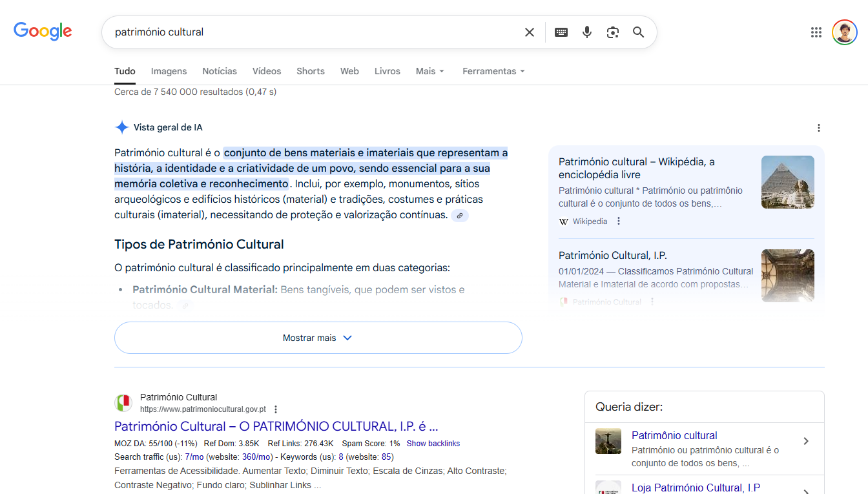Switch to the Vídeos tab
This screenshot has width=868, height=494.
tap(267, 71)
